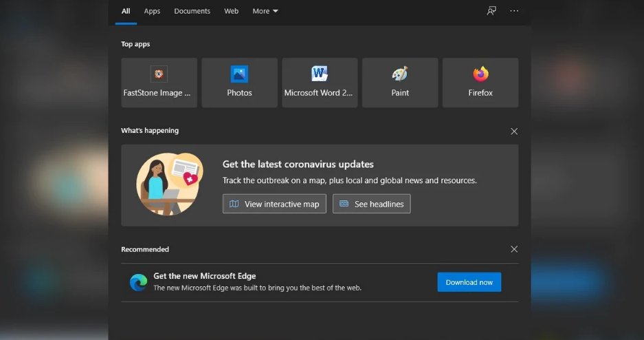This screenshot has width=644, height=340.
Task: Dismiss the Recommended section
Action: [514, 249]
